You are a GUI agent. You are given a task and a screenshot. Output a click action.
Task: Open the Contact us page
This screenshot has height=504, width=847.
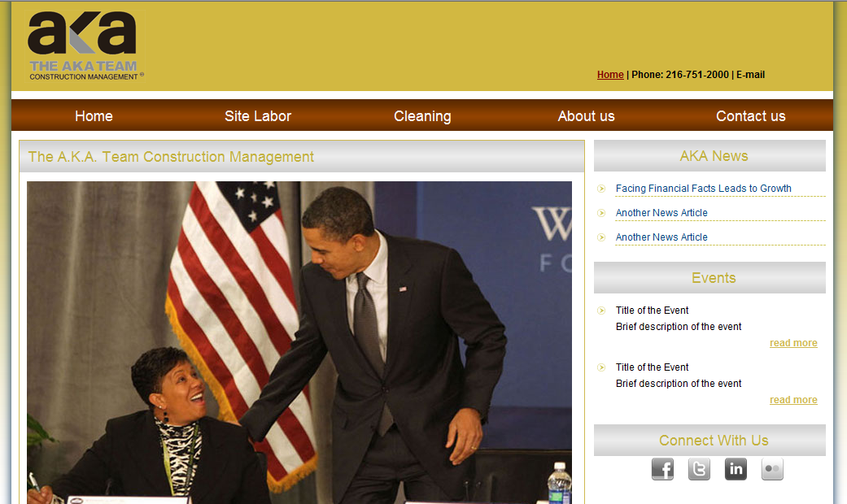(x=750, y=115)
